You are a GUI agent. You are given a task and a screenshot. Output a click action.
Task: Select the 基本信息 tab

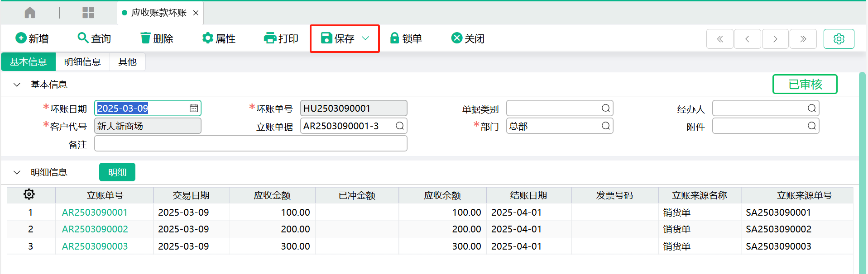tap(29, 62)
